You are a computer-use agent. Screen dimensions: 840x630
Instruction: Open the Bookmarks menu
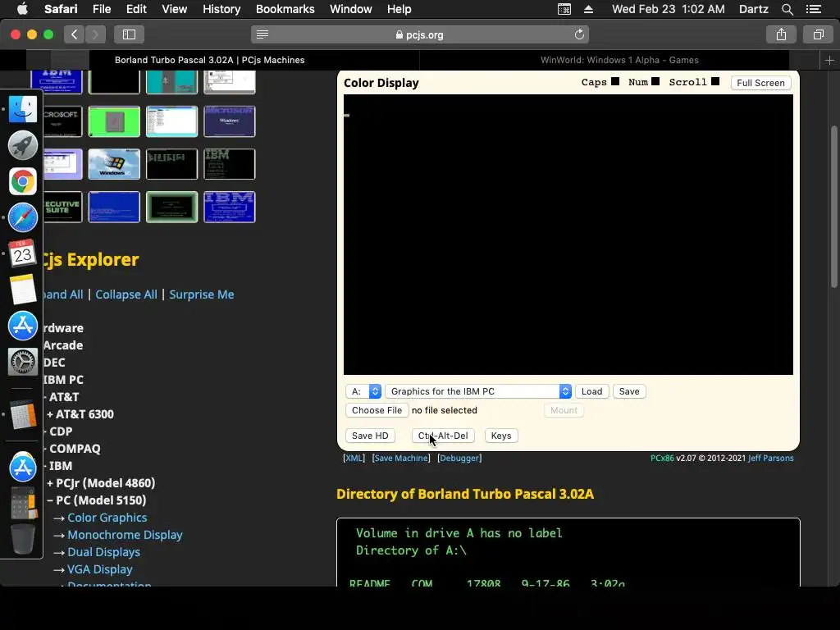(x=285, y=9)
